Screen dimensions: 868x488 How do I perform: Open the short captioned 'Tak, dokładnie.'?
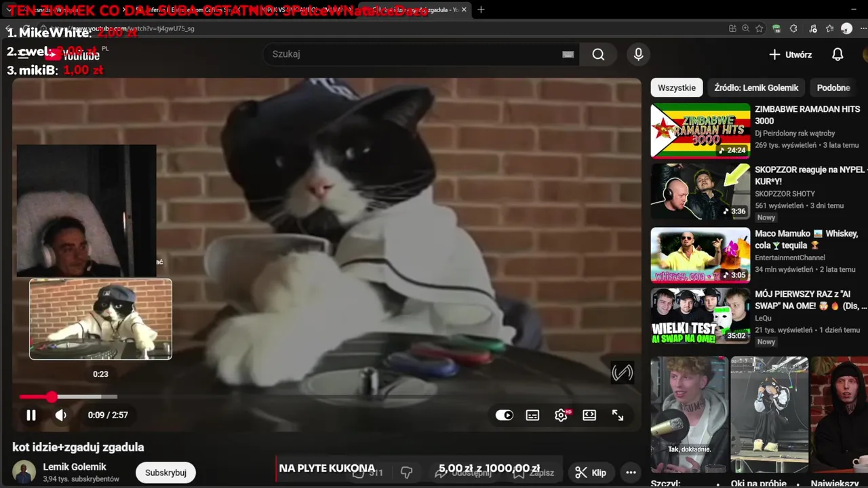pyautogui.click(x=689, y=415)
